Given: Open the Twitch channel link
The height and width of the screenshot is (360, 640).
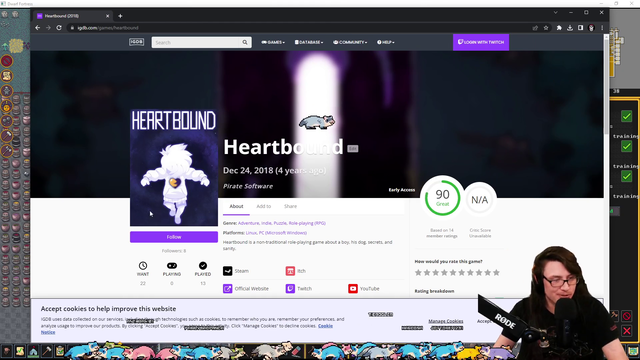Looking at the screenshot, I should tap(299, 289).
